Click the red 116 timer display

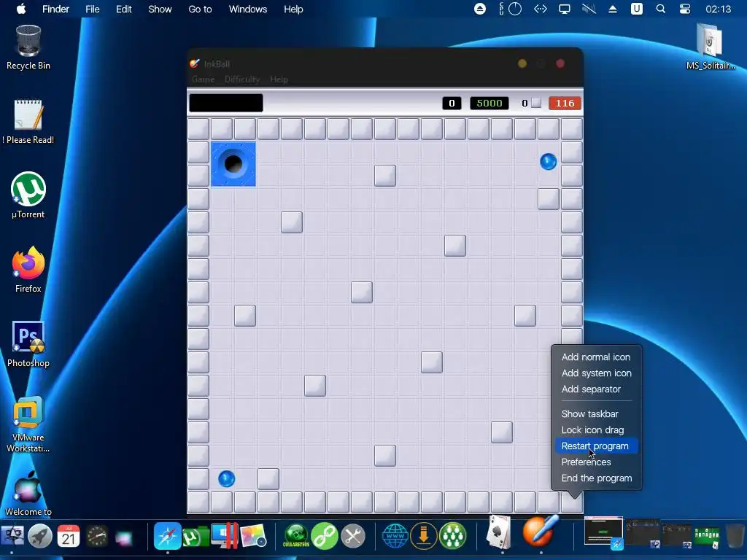(565, 104)
